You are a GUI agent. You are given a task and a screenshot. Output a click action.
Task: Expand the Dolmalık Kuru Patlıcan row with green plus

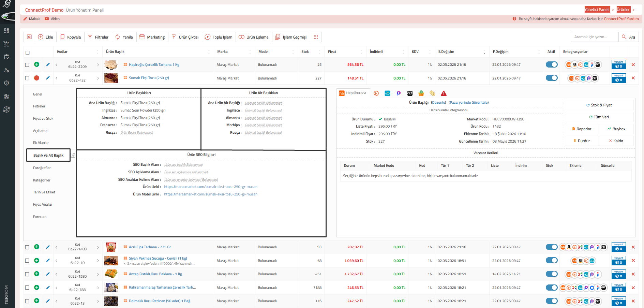[x=36, y=300]
